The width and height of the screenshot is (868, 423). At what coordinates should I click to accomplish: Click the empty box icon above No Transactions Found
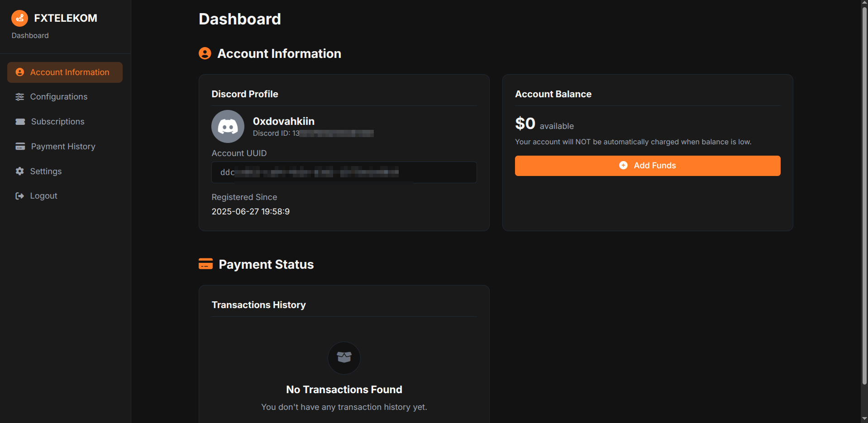344,358
